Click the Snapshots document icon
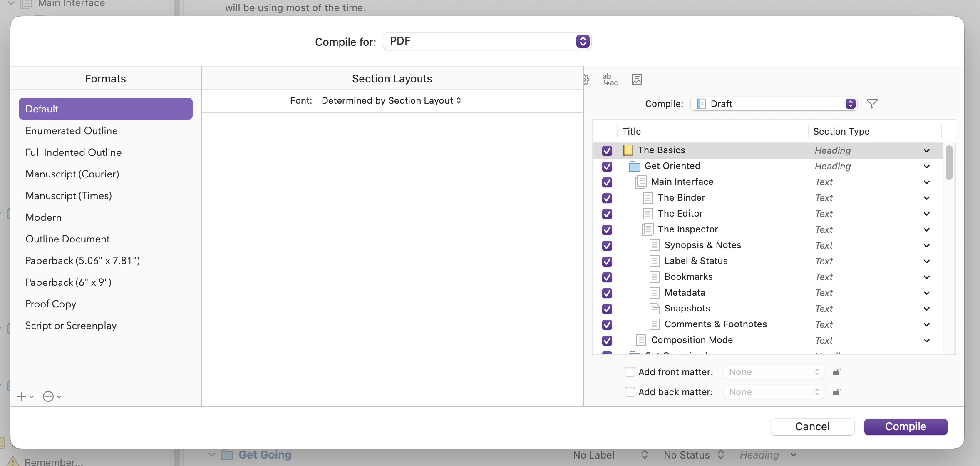Image resolution: width=980 pixels, height=466 pixels. point(654,309)
